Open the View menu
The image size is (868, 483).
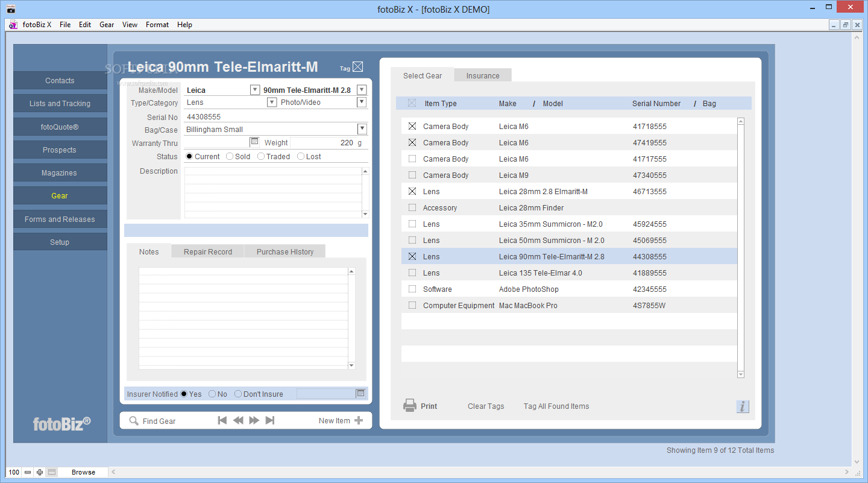pyautogui.click(x=130, y=25)
